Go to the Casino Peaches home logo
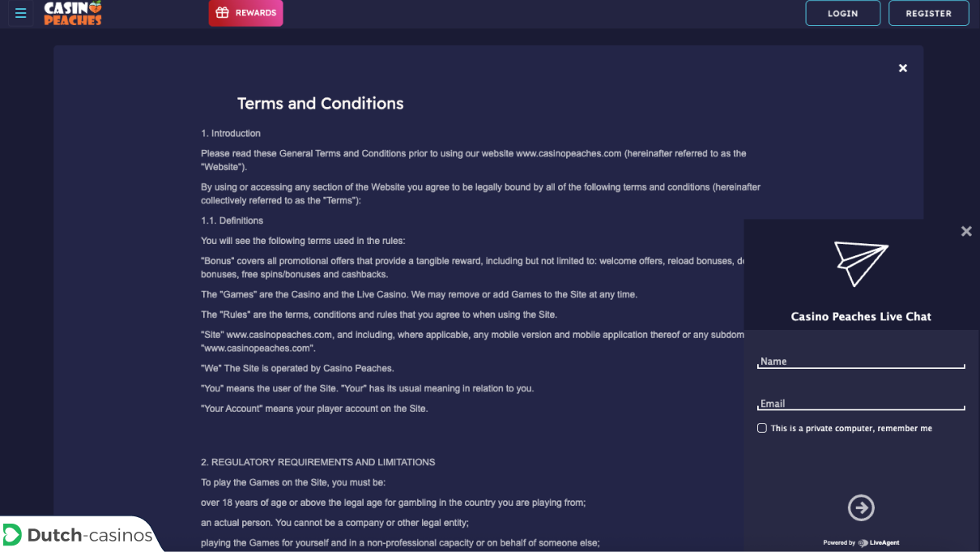 click(x=73, y=13)
